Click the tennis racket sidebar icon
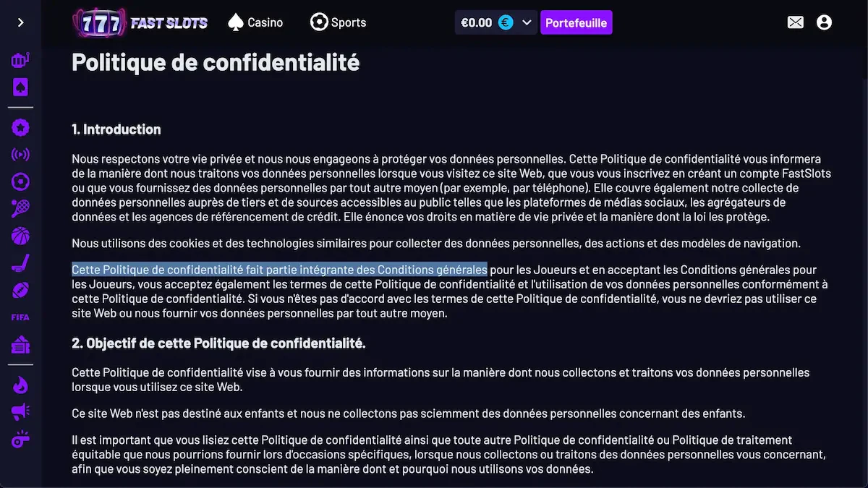The width and height of the screenshot is (868, 488). pos(20,208)
